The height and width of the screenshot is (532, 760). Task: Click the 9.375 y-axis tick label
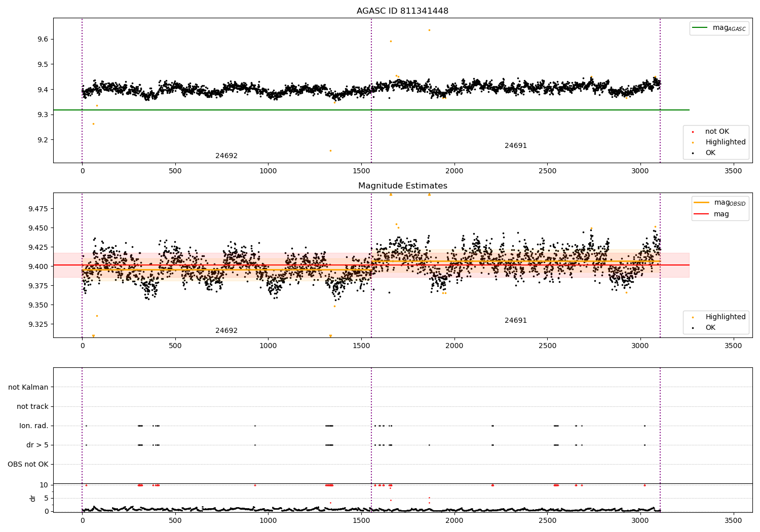coord(39,286)
